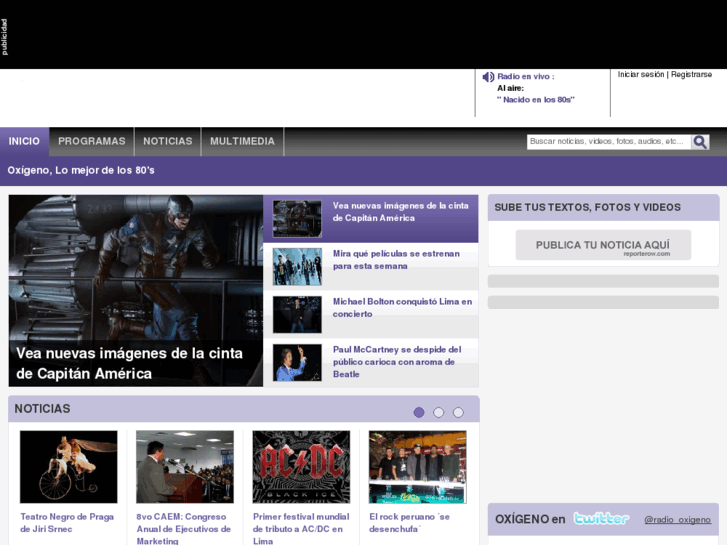This screenshot has width=727, height=545.
Task: Click the Paul McCartney thumbnail
Action: [x=297, y=362]
